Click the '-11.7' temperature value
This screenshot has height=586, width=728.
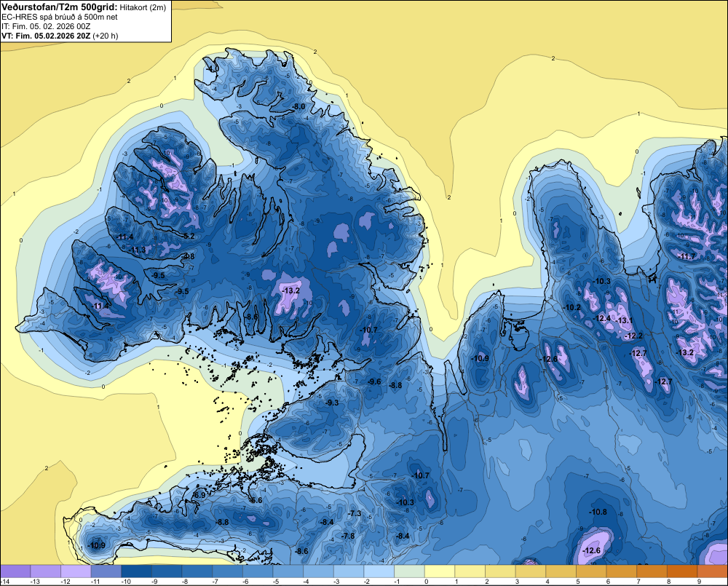point(687,257)
